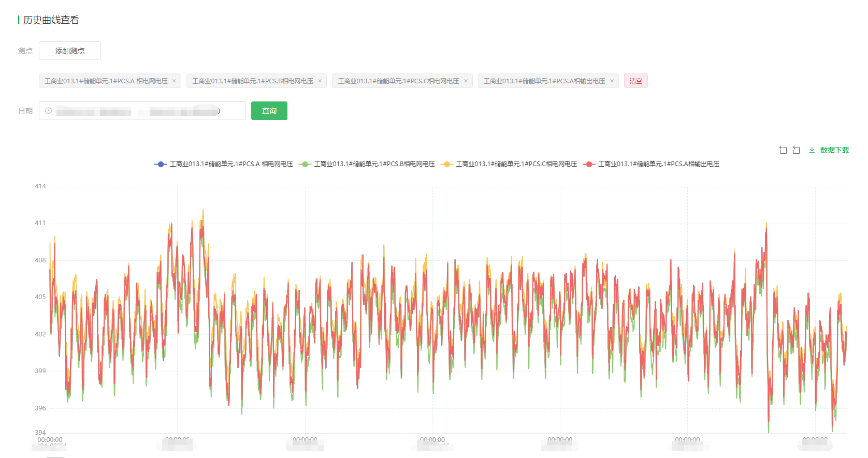Image resolution: width=868 pixels, height=458 pixels.
Task: Click the clock icon in date field
Action: tap(48, 111)
